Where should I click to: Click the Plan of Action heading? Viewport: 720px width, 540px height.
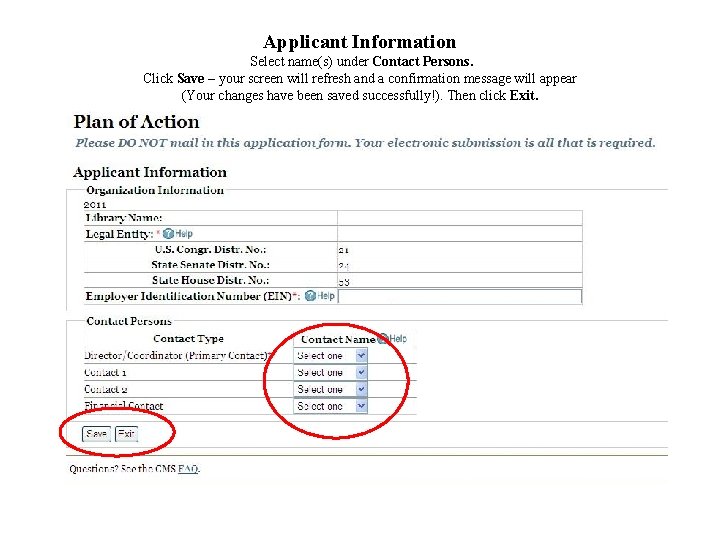click(136, 122)
